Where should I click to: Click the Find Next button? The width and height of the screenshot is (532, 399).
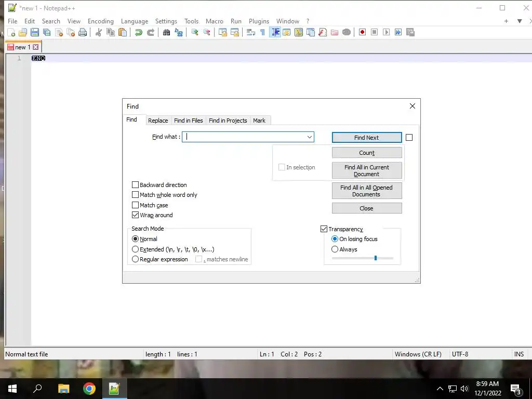click(367, 137)
